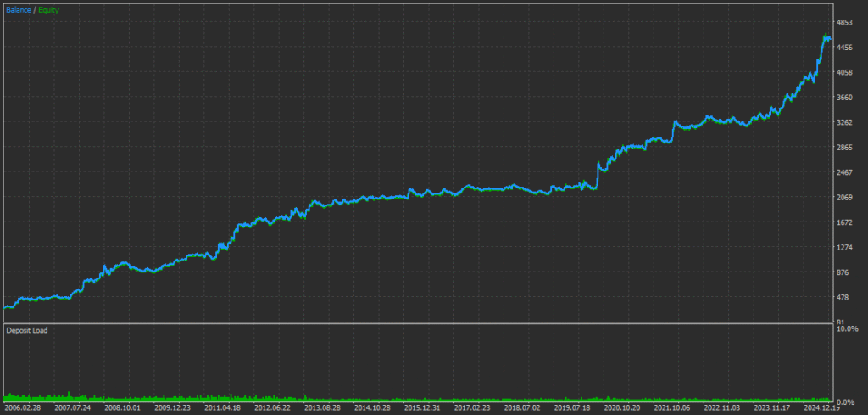The image size is (868, 415).
Task: Click the 2013.08.28 date label
Action: (322, 408)
